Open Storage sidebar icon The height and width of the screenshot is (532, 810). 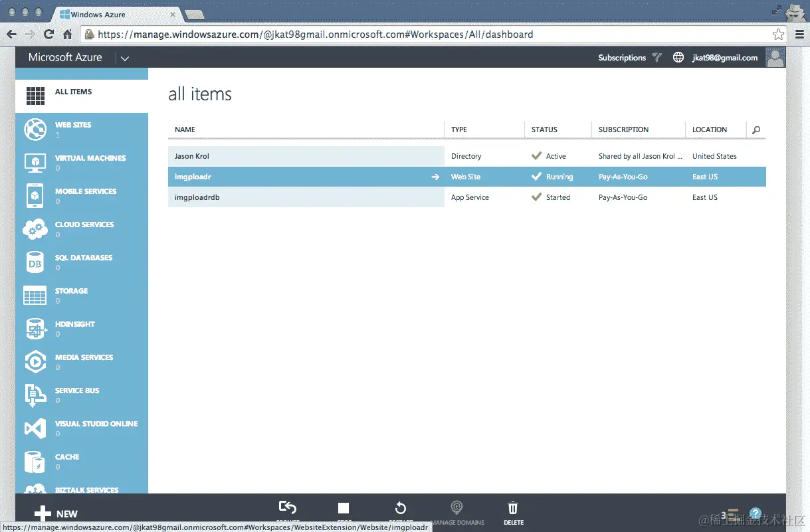click(x=35, y=295)
